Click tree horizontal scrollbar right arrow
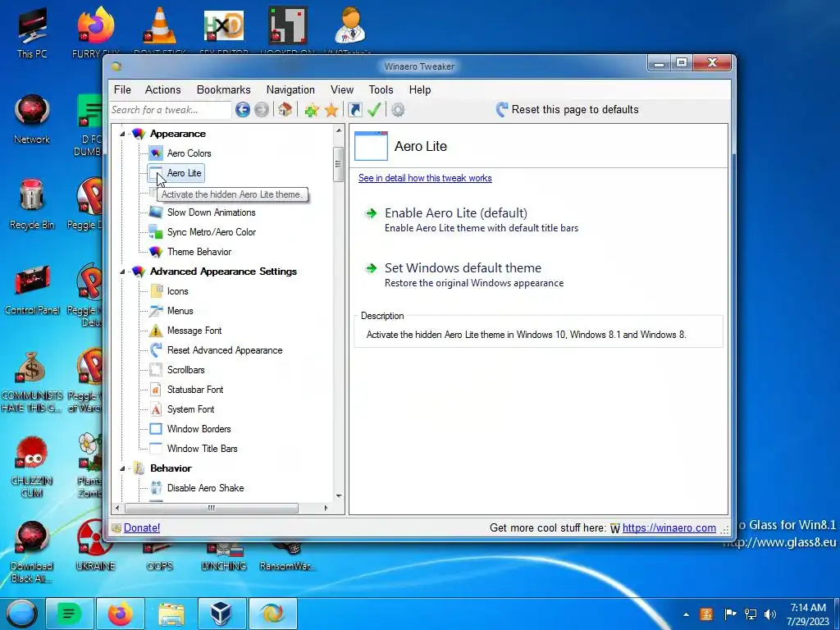 (x=326, y=508)
